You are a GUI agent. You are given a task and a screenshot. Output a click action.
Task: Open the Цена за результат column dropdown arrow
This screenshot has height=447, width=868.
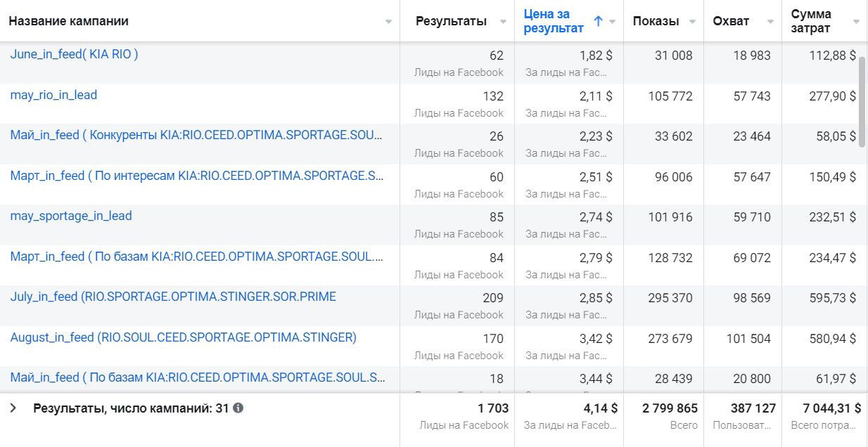[x=613, y=22]
